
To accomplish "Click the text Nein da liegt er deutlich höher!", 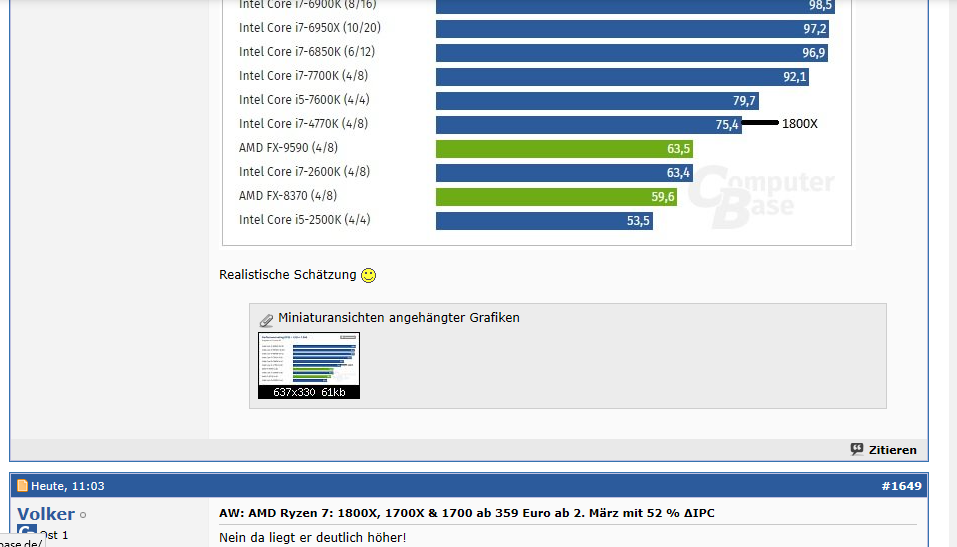I will [x=312, y=538].
